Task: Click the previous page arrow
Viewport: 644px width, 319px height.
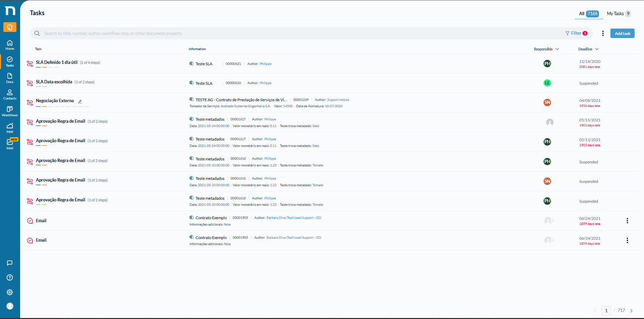Action: pos(595,311)
